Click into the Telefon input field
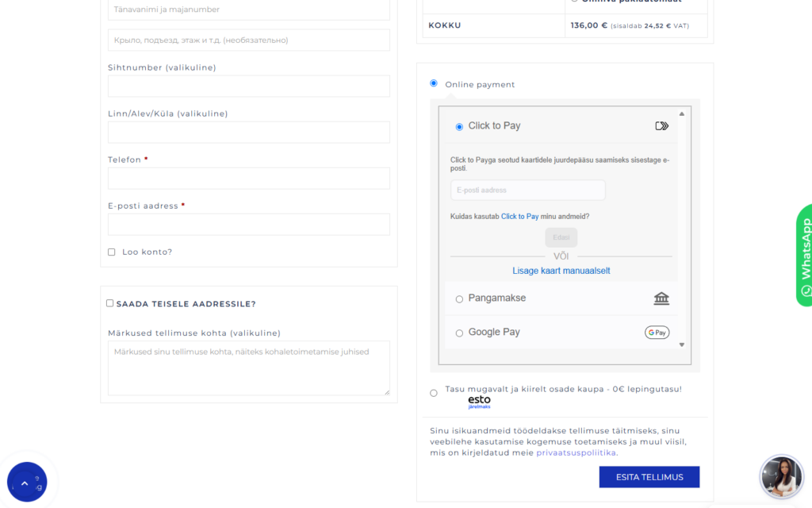This screenshot has width=812, height=508. pyautogui.click(x=248, y=179)
